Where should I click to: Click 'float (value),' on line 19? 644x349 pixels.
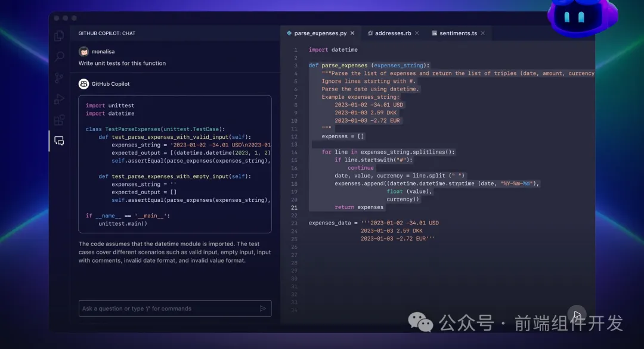tap(409, 191)
